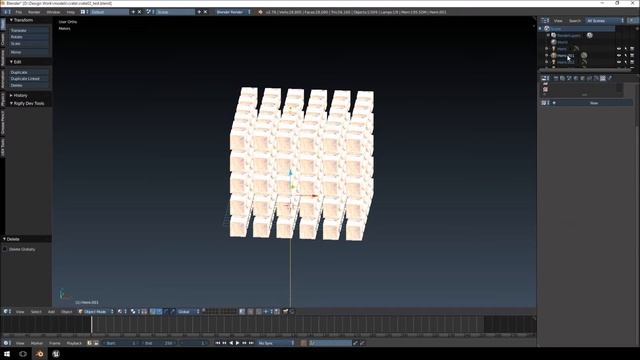This screenshot has height=360, width=640.
Task: Expand the History panel
Action: point(19,95)
